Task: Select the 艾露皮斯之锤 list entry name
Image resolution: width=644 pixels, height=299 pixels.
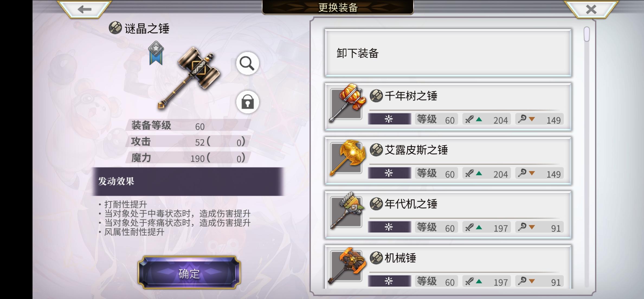Action: (416, 150)
